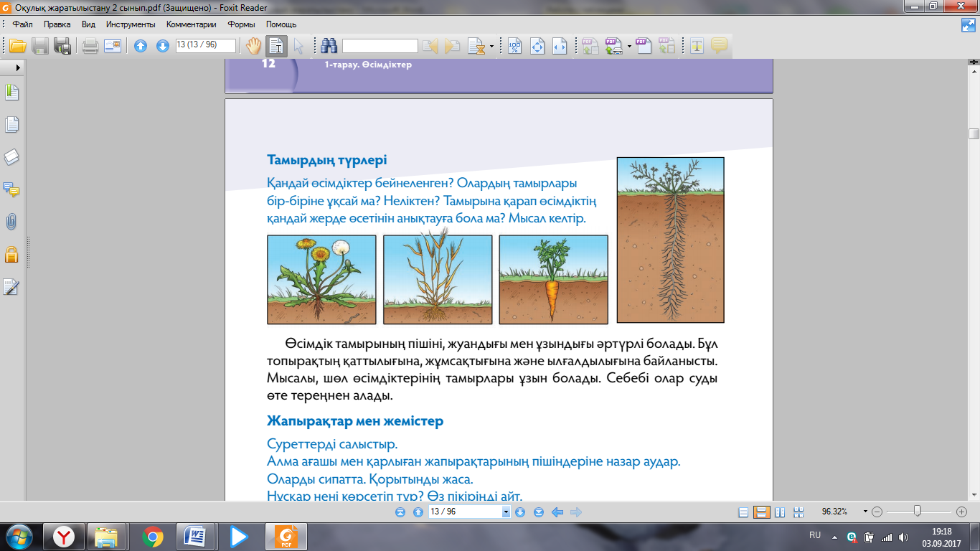Screen dimensions: 980x551
Task: Go to next page using toolbar down arrow
Action: click(163, 46)
